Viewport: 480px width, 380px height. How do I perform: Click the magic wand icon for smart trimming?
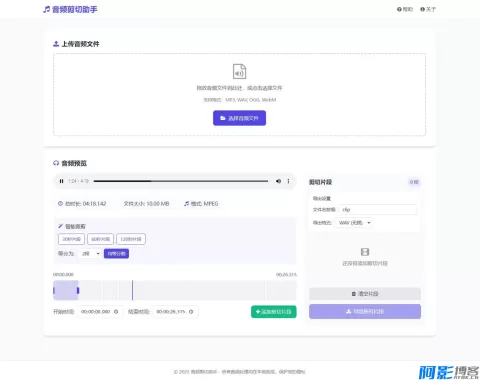(60, 226)
